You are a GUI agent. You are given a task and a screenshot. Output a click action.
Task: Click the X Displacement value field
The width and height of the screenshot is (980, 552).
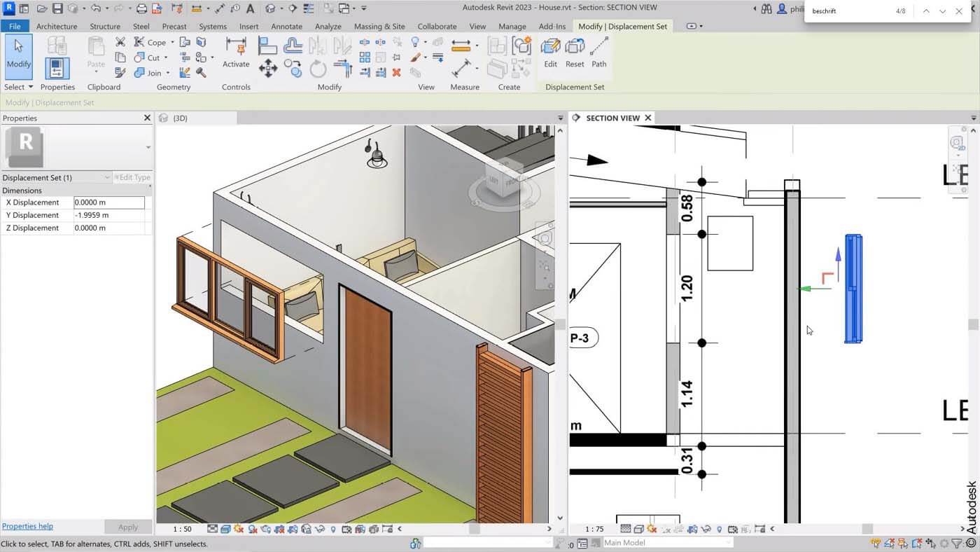(109, 202)
